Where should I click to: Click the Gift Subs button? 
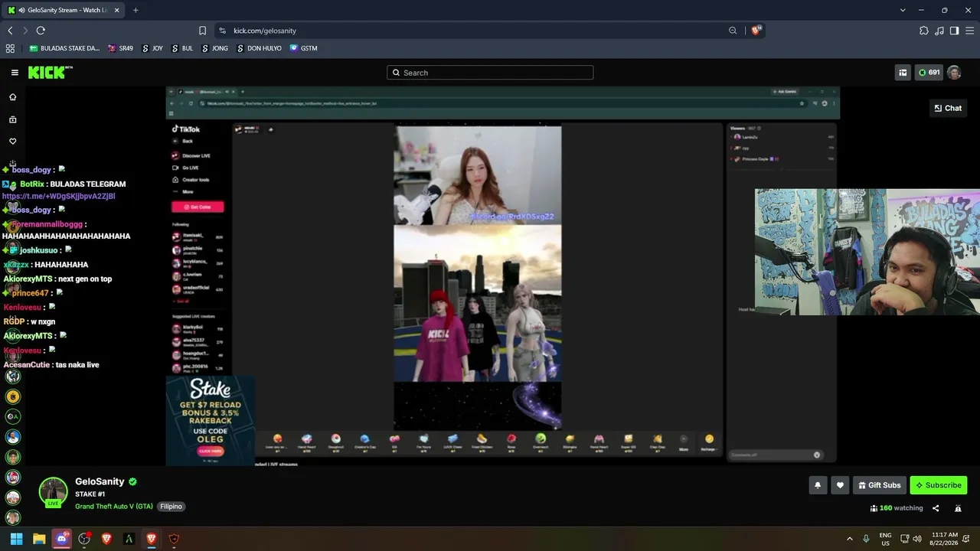(x=880, y=485)
